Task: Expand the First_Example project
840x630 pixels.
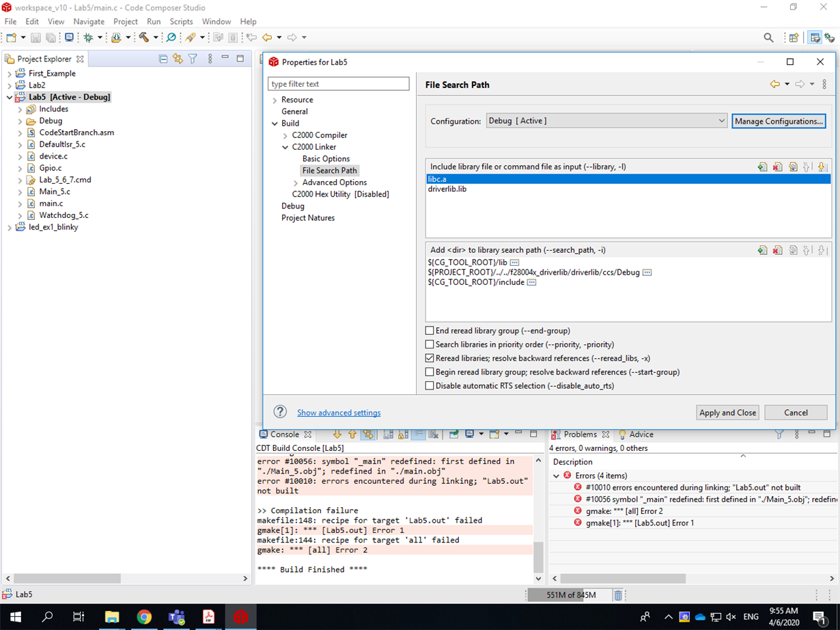Action: [x=10, y=74]
